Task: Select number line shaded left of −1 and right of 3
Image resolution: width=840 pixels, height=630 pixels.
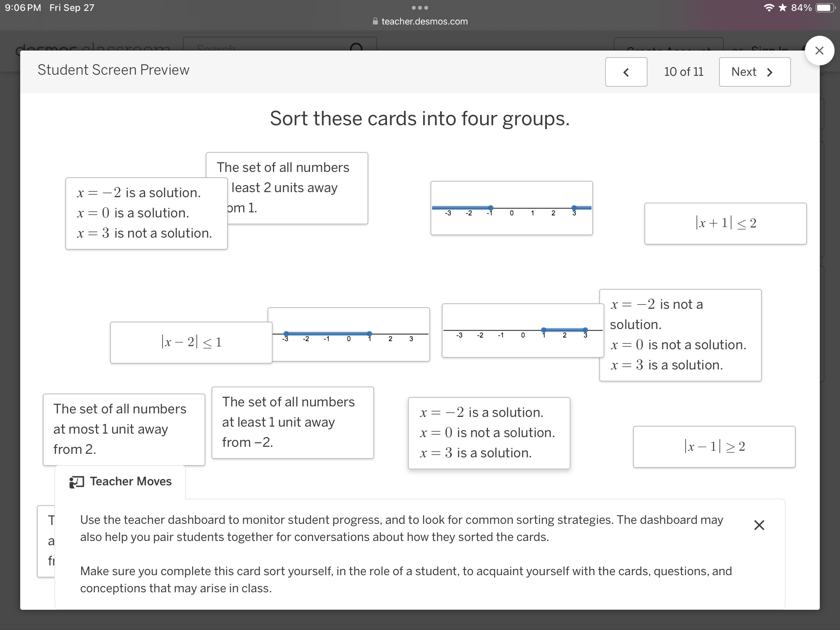Action: [x=511, y=208]
